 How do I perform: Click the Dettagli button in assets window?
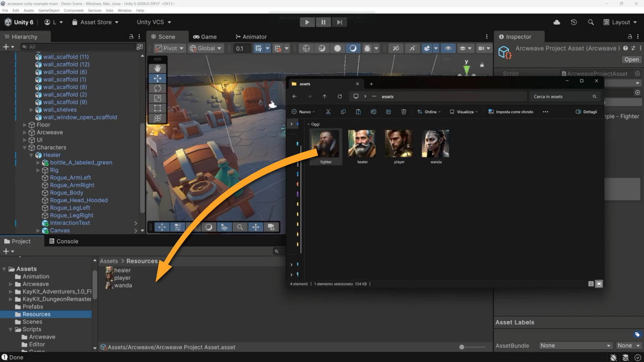(x=586, y=112)
